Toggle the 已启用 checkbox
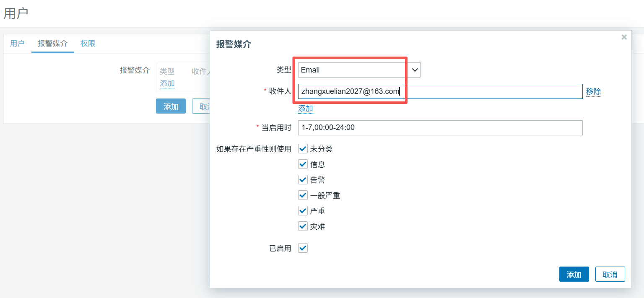The image size is (644, 298). (x=303, y=248)
